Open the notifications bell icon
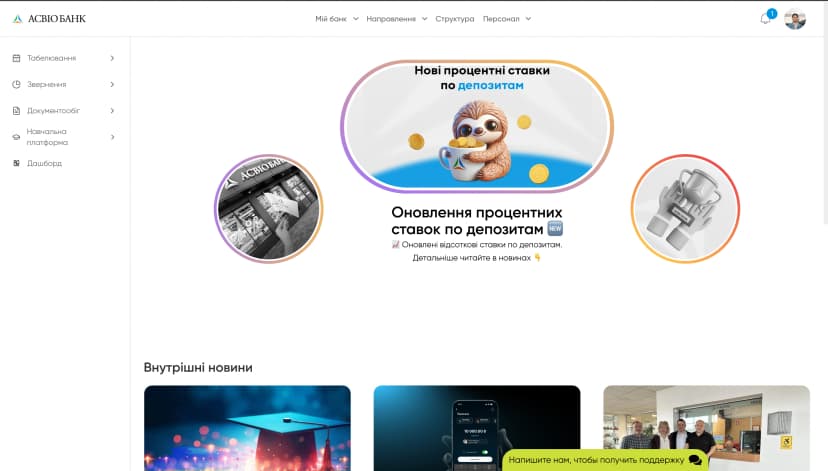Viewport: 828px width, 471px height. (x=765, y=20)
